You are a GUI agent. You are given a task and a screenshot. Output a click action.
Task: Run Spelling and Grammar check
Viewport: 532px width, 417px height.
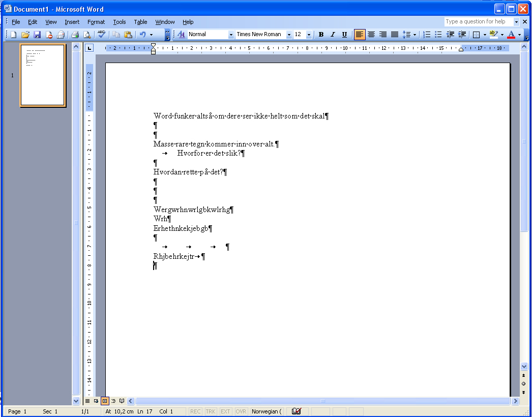101,34
